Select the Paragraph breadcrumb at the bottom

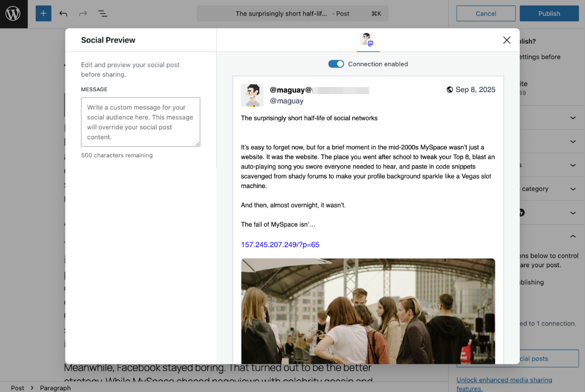coord(55,388)
